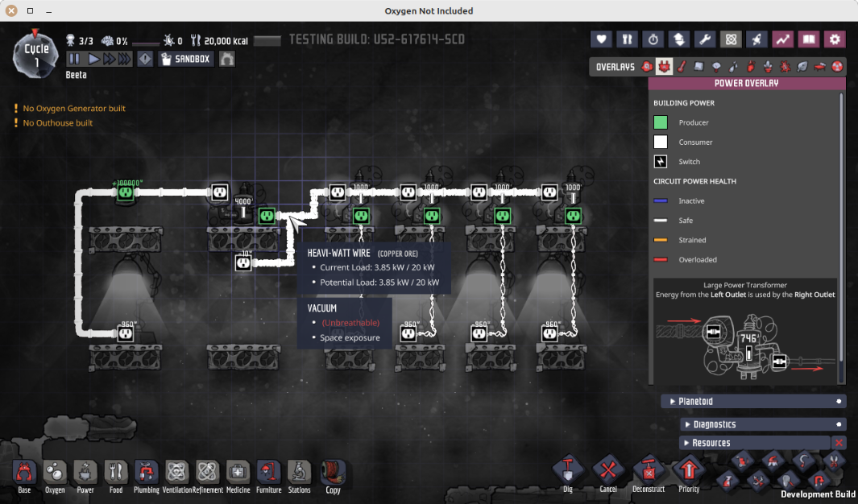Open the Research atom icon screen

[x=731, y=39]
